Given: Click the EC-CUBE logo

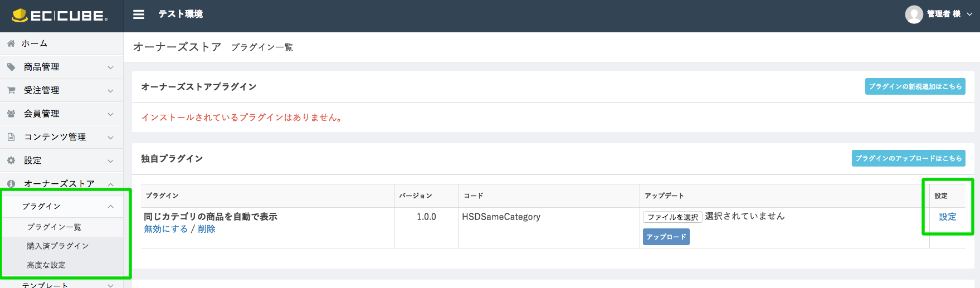Looking at the screenshot, I should tap(60, 16).
